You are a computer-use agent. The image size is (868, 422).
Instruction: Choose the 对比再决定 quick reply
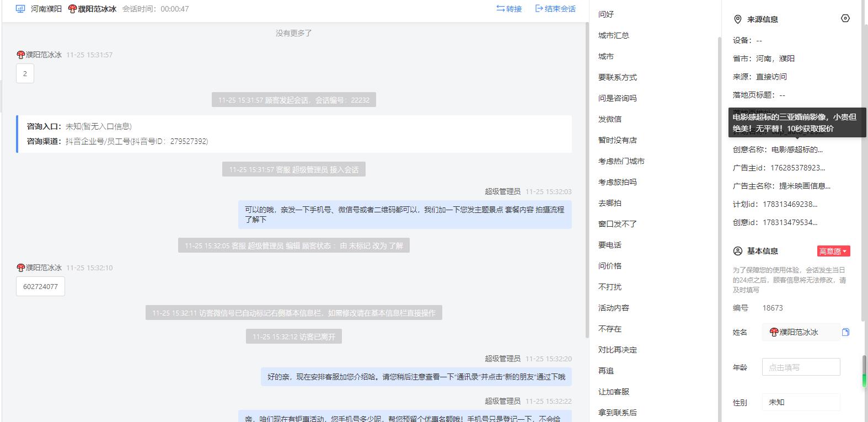click(x=618, y=350)
